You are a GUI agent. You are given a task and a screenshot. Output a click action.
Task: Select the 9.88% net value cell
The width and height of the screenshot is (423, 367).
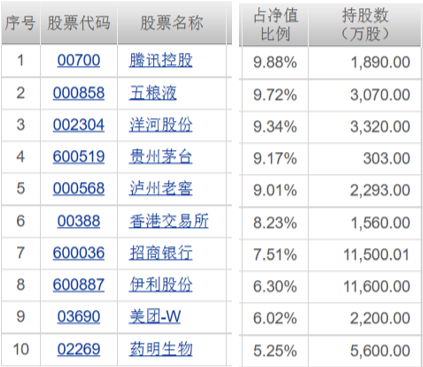click(x=275, y=62)
